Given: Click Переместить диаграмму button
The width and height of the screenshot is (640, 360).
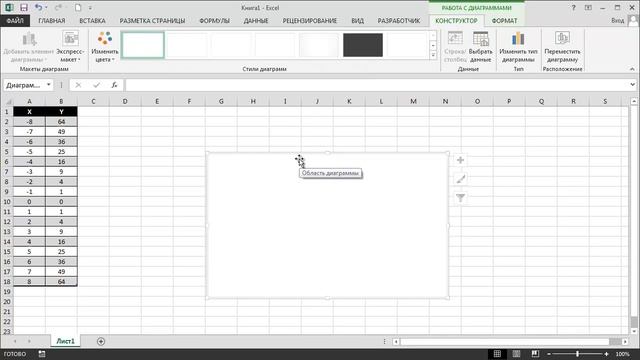Looking at the screenshot, I should (562, 47).
